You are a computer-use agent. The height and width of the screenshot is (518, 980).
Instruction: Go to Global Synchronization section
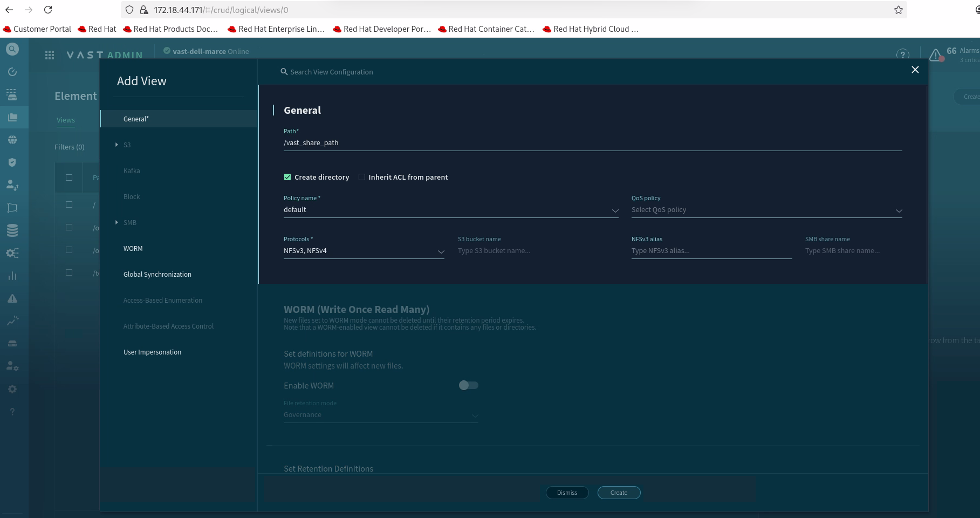click(157, 274)
